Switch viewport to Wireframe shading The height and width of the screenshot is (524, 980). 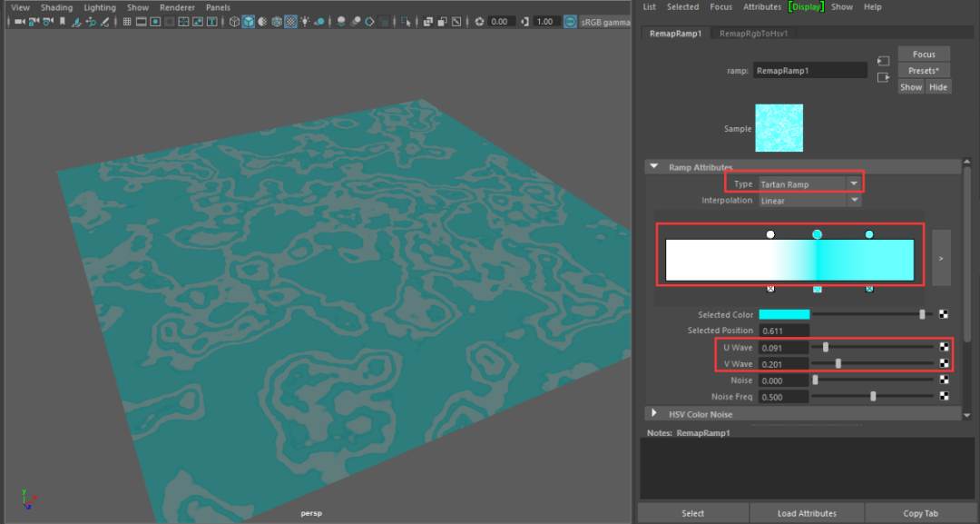tap(234, 22)
